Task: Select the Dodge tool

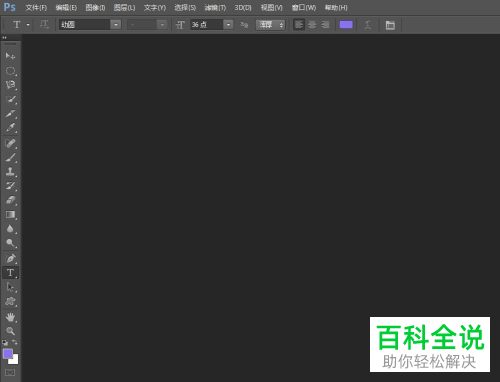Action: click(x=10, y=243)
